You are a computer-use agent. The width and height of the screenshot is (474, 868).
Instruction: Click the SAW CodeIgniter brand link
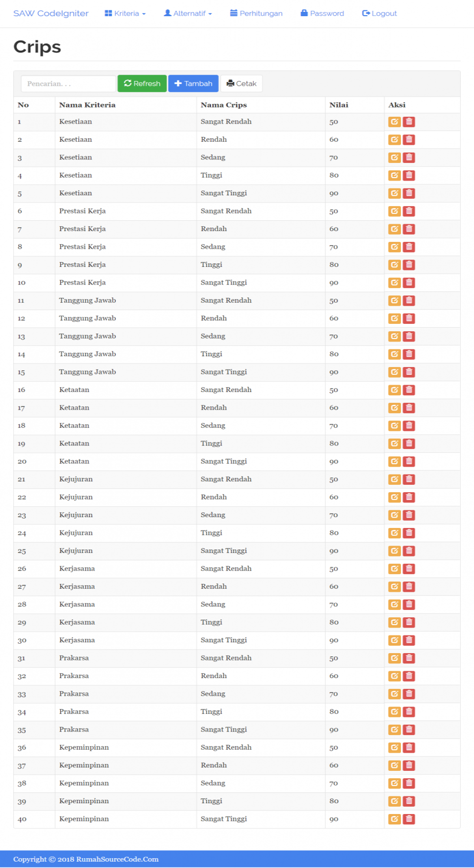pyautogui.click(x=51, y=13)
